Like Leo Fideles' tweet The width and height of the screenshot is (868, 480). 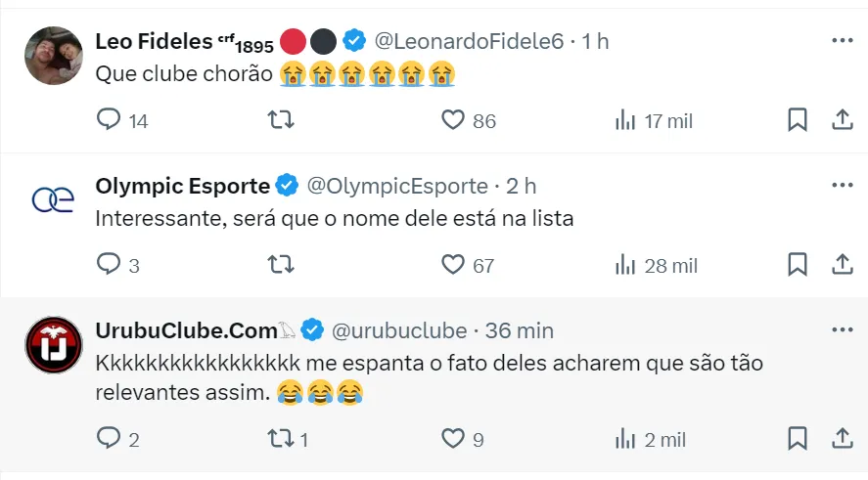tap(452, 120)
